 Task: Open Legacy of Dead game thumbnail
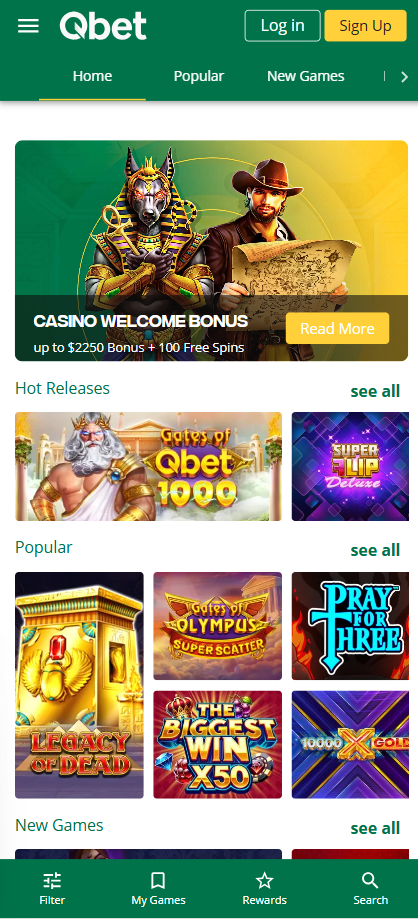click(79, 685)
